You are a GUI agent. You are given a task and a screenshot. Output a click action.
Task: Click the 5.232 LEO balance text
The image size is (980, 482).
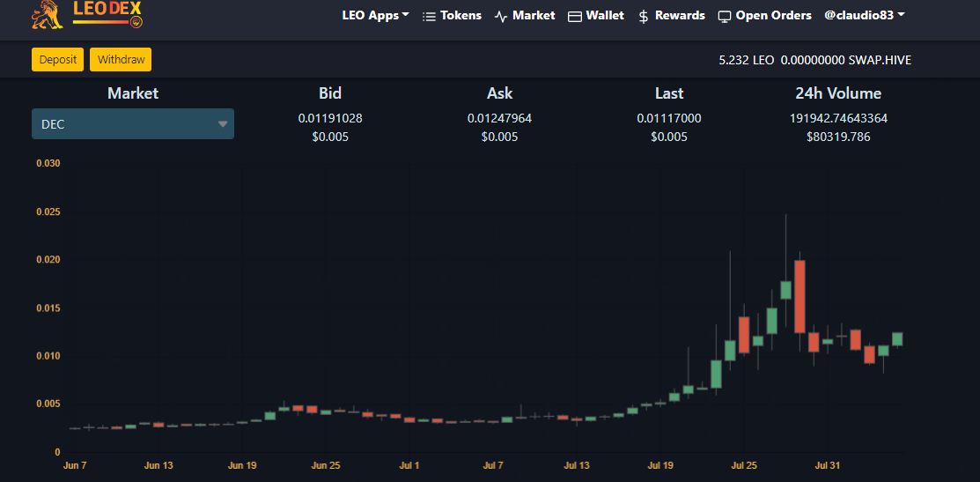pyautogui.click(x=747, y=61)
